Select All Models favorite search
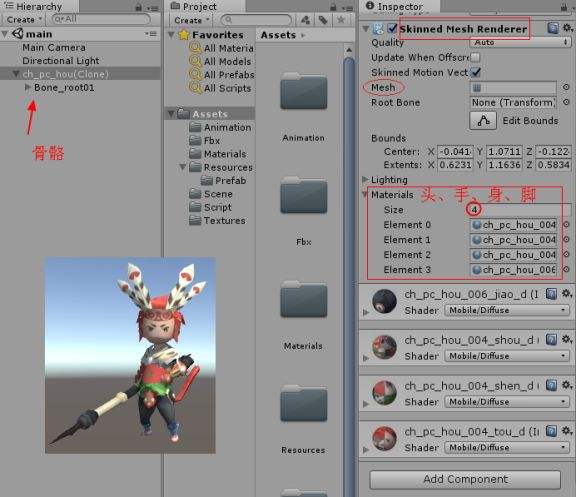This screenshot has width=576, height=497. click(x=227, y=61)
